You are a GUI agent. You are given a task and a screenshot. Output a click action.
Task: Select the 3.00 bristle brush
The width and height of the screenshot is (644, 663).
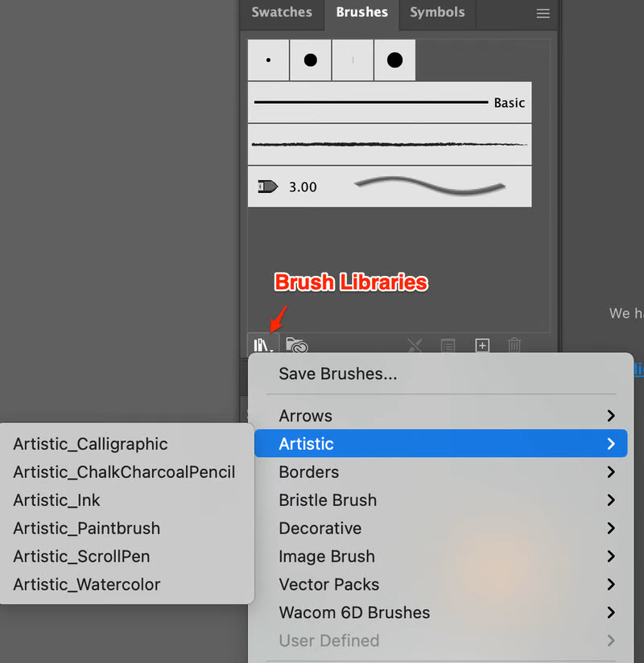(x=390, y=187)
